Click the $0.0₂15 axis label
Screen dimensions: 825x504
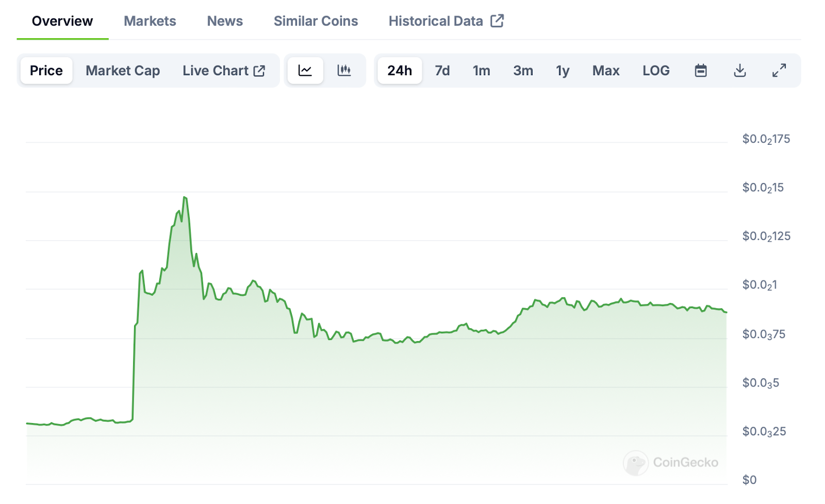pyautogui.click(x=763, y=188)
